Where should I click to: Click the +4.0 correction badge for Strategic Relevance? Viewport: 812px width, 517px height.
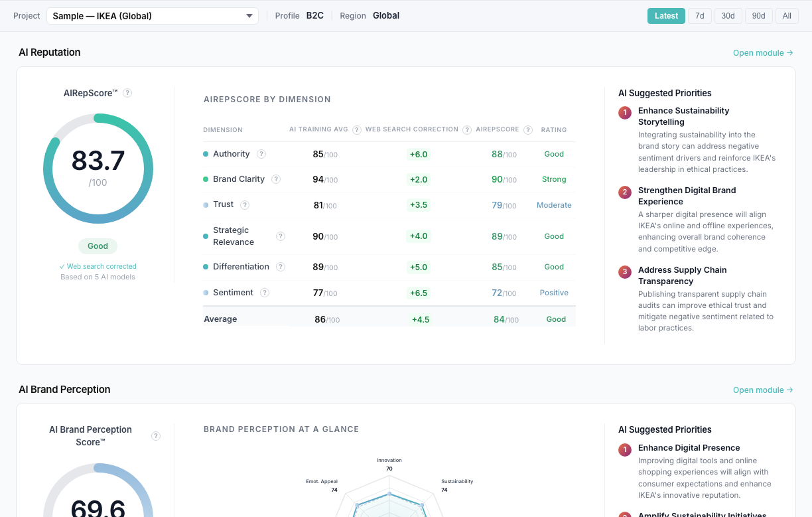(419, 236)
